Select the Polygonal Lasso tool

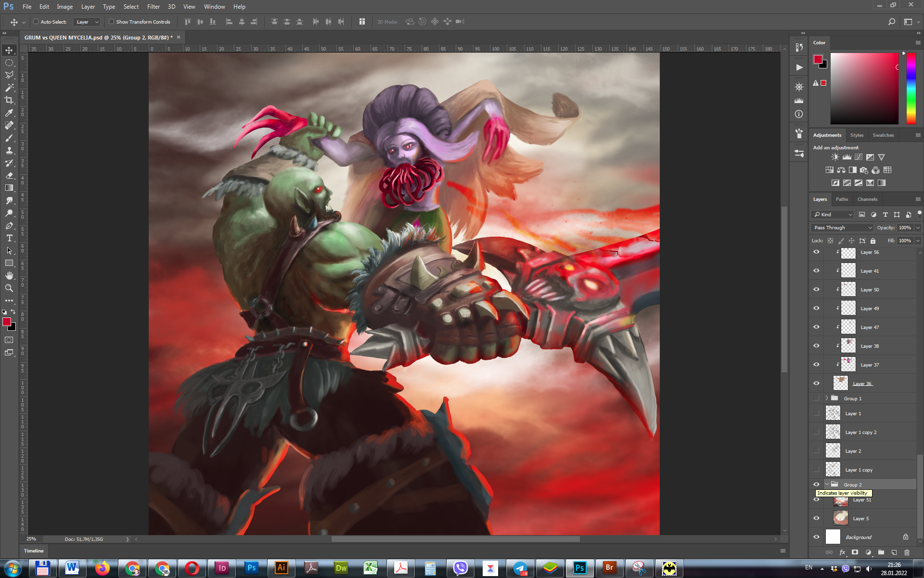[9, 75]
